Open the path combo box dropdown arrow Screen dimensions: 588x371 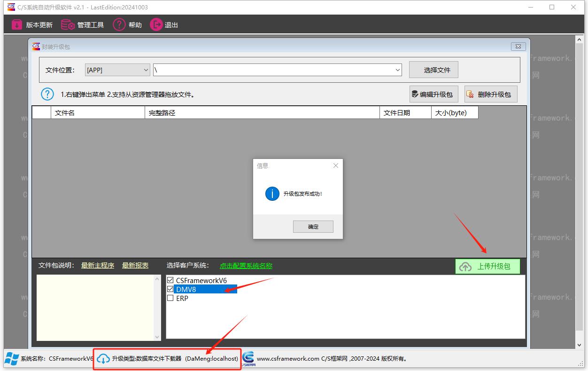[398, 70]
